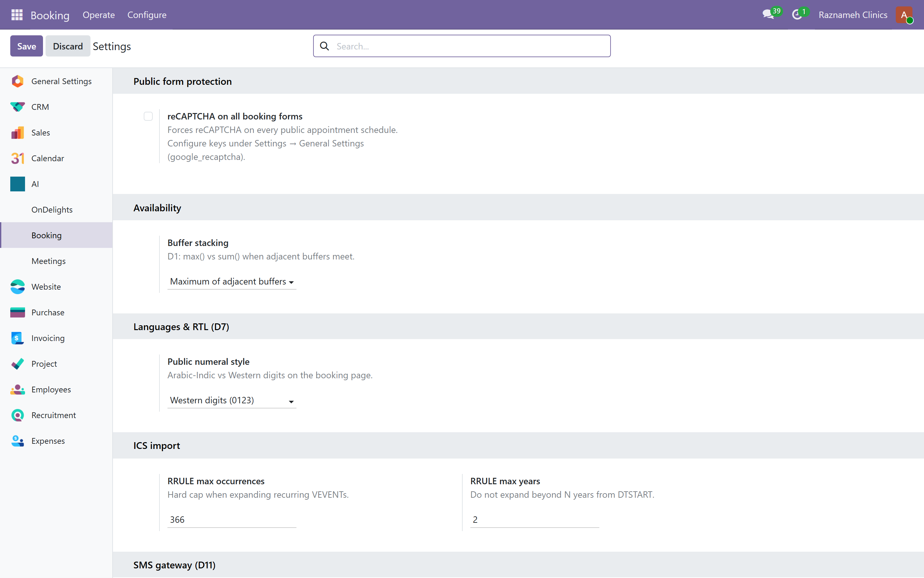924x578 pixels.
Task: Click the Booking app title link
Action: point(50,15)
